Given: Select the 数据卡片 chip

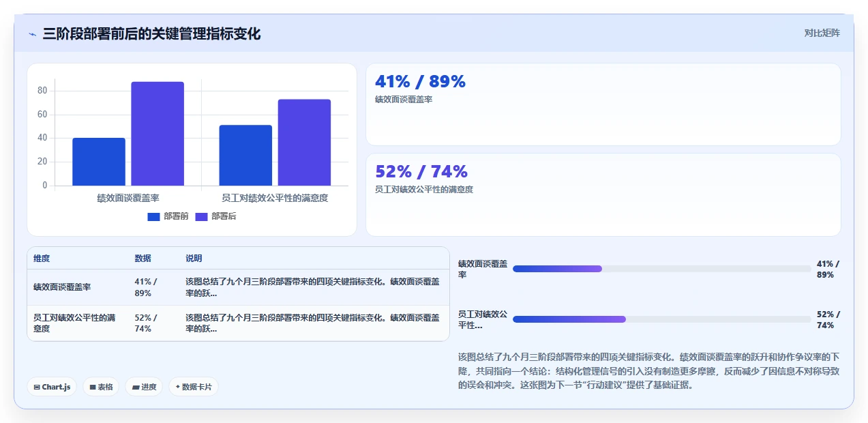Looking at the screenshot, I should click(194, 387).
